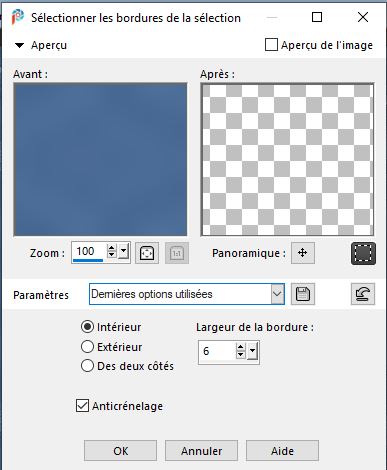This screenshot has height=470, width=387.
Task: Open the Zoom value dropdown arrow
Action: (x=123, y=251)
